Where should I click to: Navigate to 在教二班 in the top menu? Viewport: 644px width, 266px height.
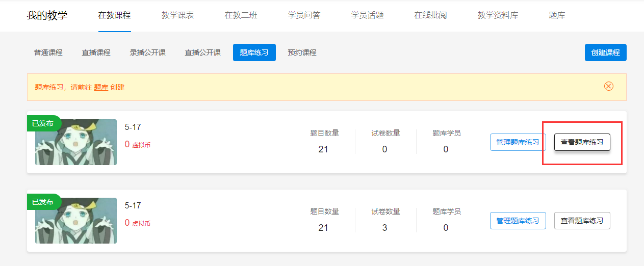(x=241, y=15)
